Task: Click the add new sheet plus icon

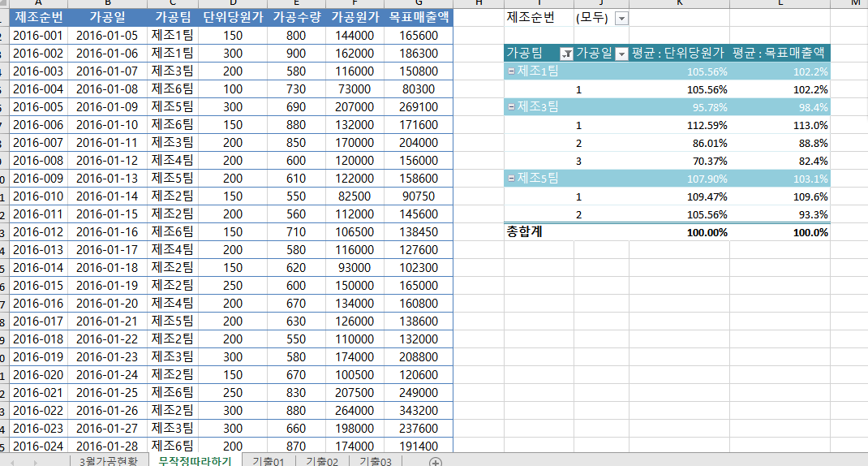Action: pyautogui.click(x=436, y=462)
